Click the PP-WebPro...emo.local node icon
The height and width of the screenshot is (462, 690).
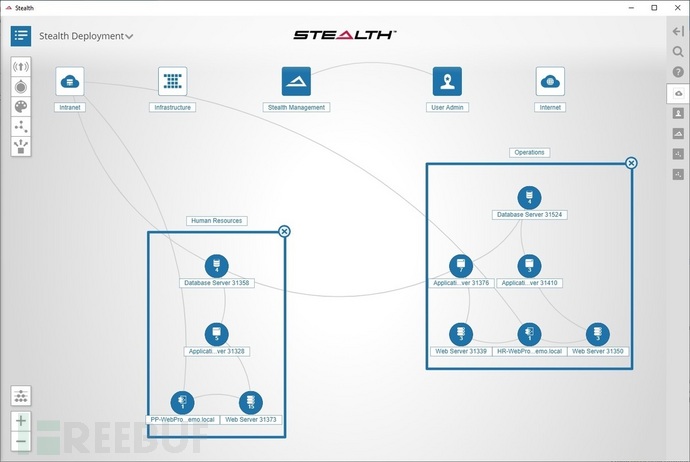coord(182,403)
